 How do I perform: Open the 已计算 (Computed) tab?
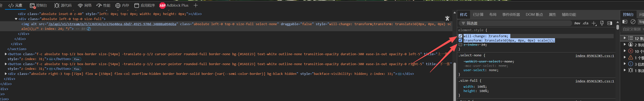[478, 14]
